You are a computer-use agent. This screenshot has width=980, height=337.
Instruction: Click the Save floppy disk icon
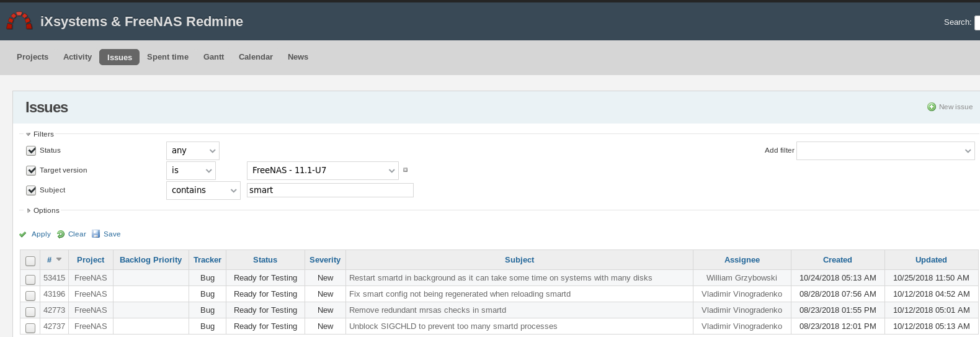pos(96,234)
